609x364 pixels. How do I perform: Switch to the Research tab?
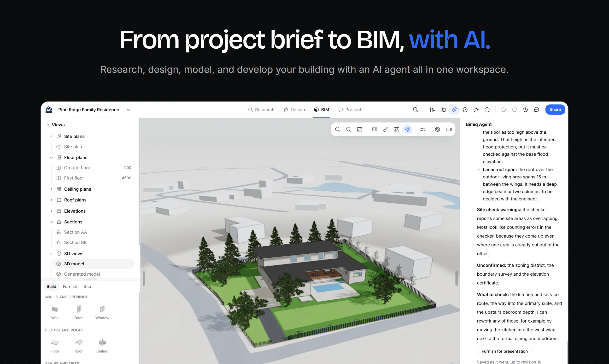pos(261,110)
